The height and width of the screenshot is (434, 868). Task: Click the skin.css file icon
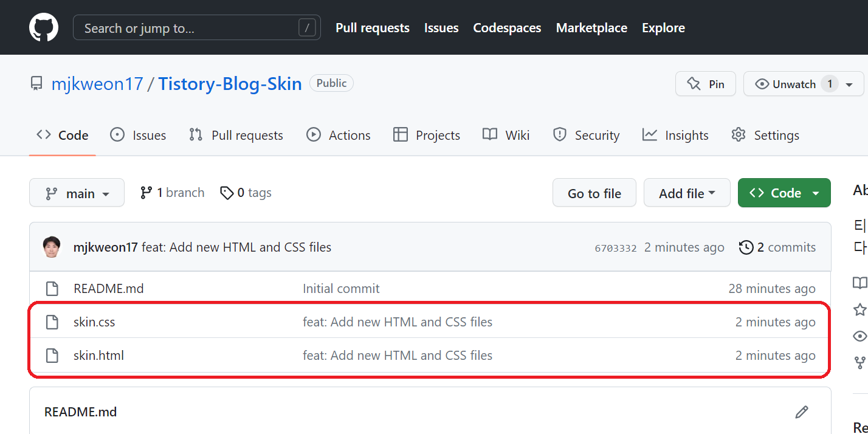52,322
